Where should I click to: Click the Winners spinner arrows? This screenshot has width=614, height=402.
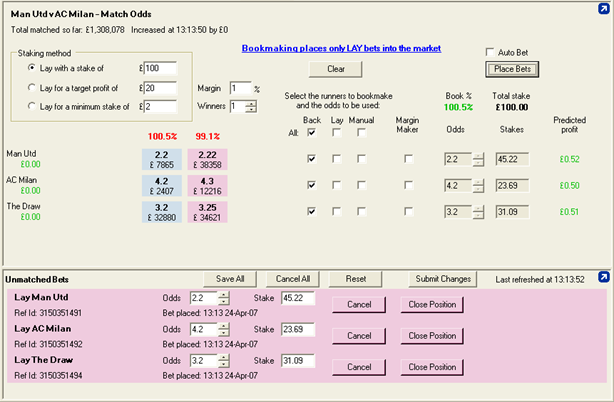(251, 106)
